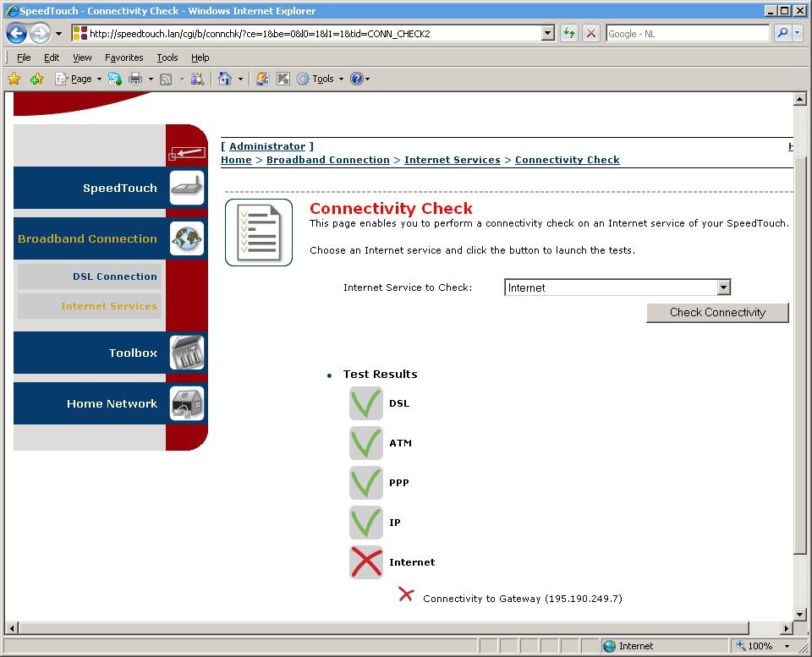
Task: Click the Check Connectivity button
Action: tap(717, 312)
